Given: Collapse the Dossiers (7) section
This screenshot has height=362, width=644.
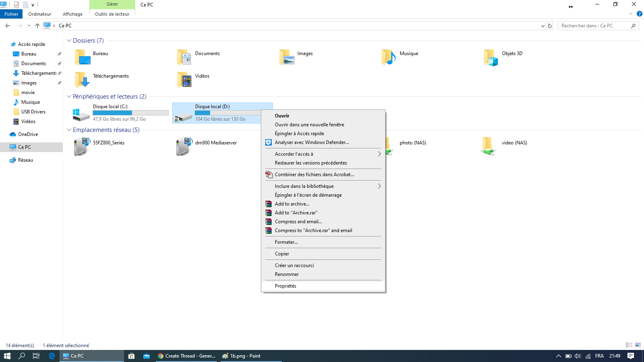Looking at the screenshot, I should 69,41.
